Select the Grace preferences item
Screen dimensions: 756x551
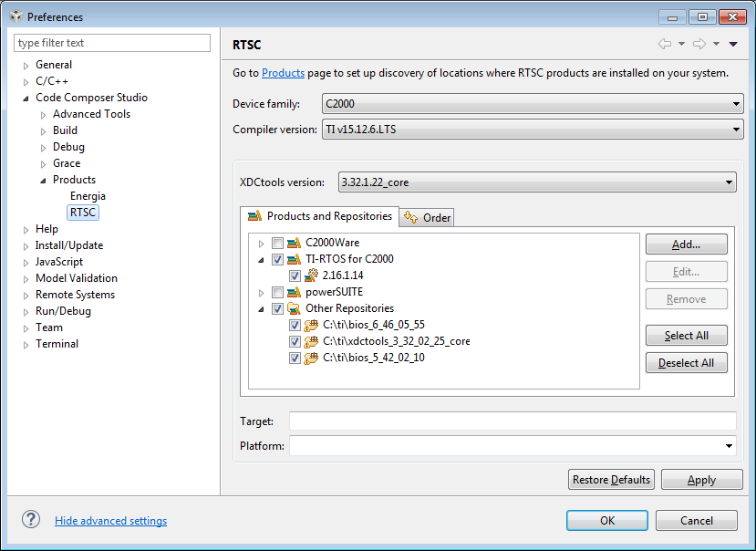coord(67,163)
